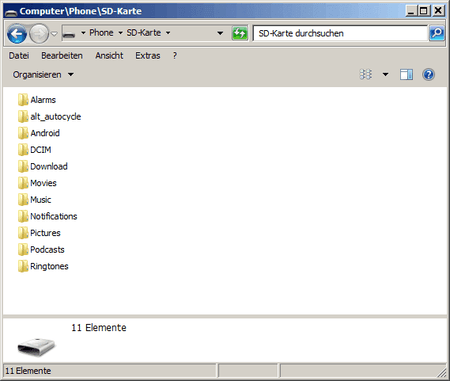Open the view options dropdown arrow
Viewport: 450px width, 381px height.
pos(385,74)
